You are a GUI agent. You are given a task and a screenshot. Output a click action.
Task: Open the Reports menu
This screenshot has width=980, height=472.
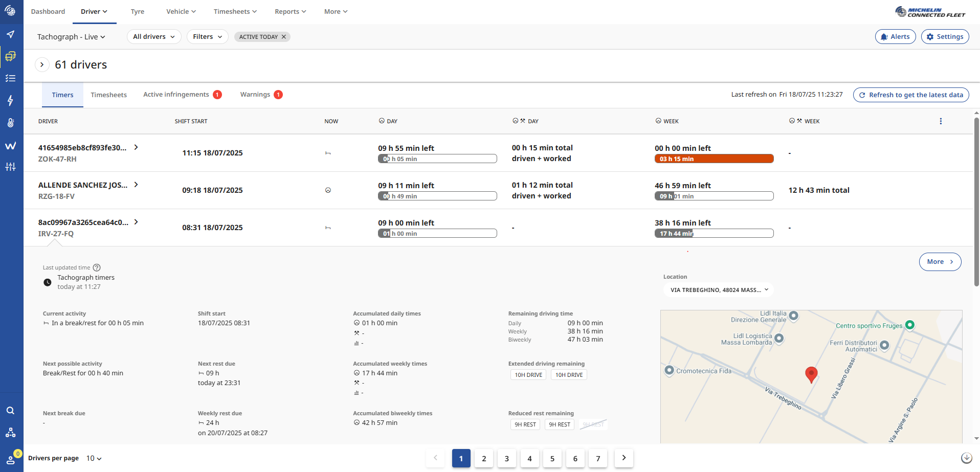[x=290, y=12]
